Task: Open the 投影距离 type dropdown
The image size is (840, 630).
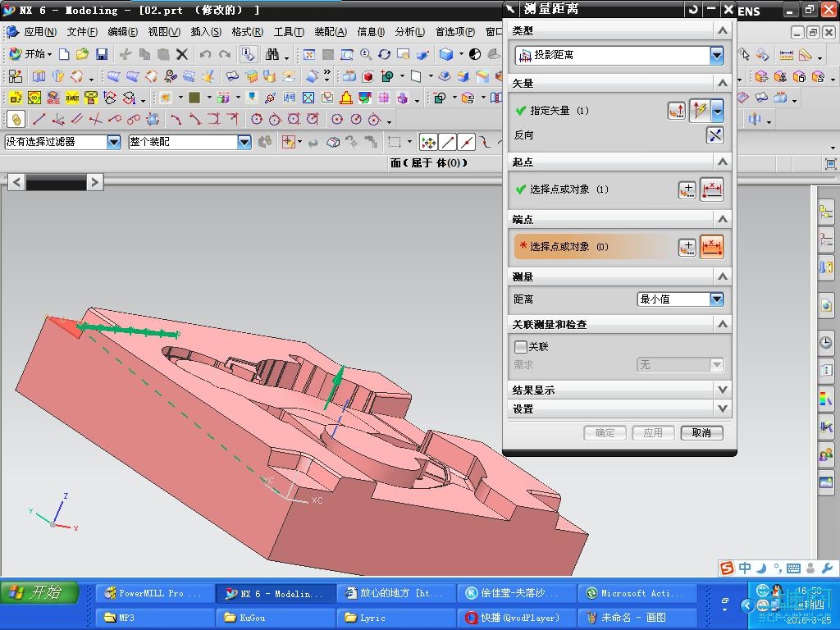Action: pyautogui.click(x=717, y=55)
